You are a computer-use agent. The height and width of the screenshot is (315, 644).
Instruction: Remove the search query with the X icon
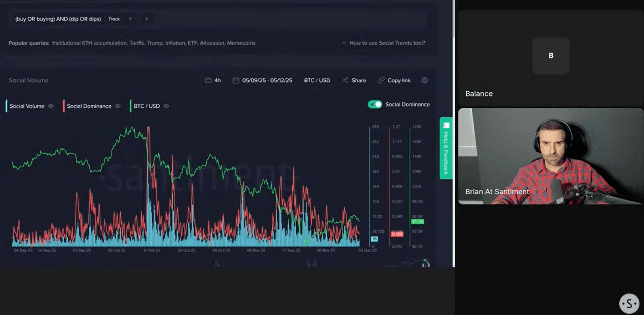(130, 19)
